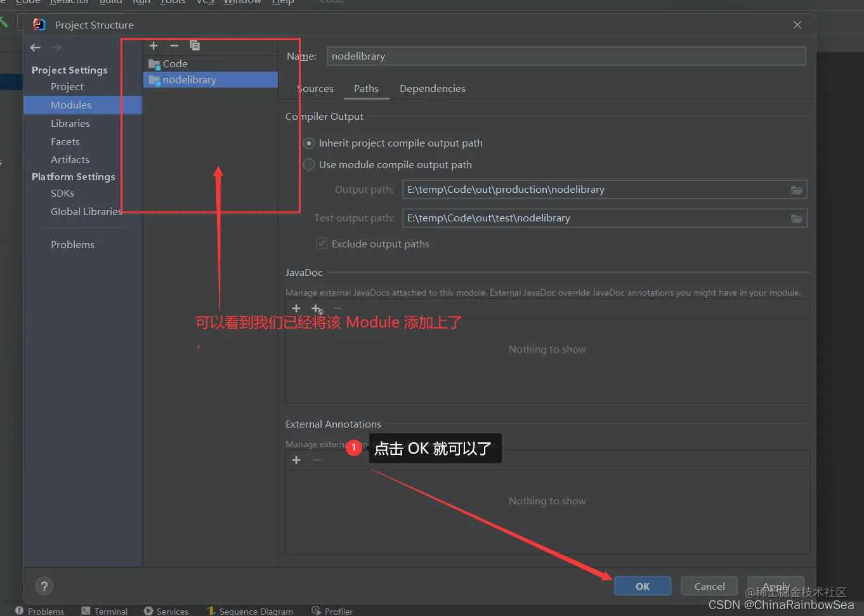Browse for Test output path folder icon
Viewport: 864px width, 616px height.
click(797, 218)
